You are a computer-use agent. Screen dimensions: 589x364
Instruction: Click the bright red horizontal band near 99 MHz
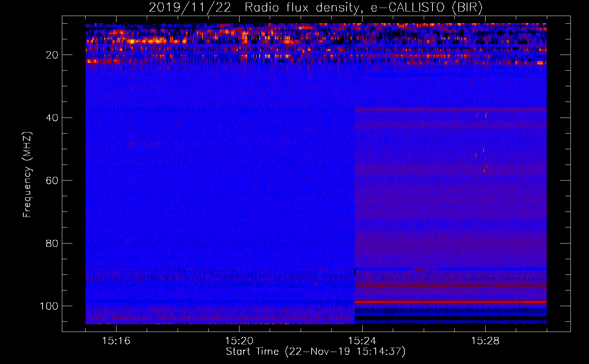(451, 302)
